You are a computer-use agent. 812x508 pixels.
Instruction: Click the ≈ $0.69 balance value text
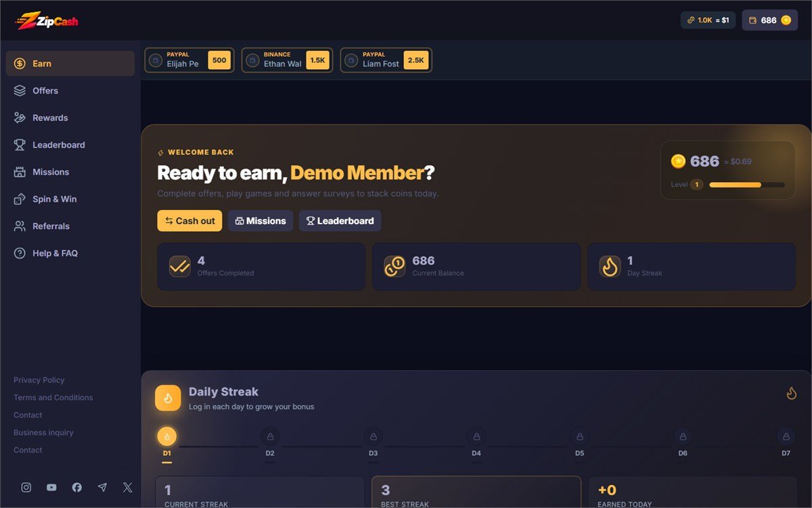[738, 162]
